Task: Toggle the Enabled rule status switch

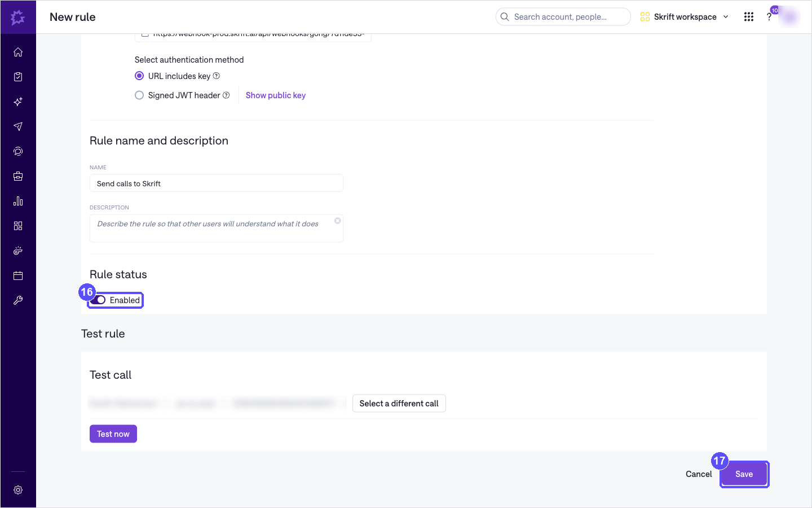Action: [98, 300]
